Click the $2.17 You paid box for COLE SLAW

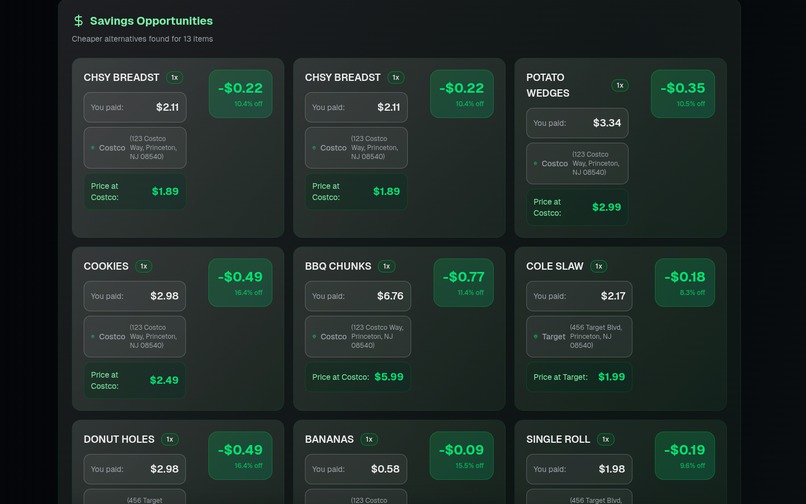(579, 296)
